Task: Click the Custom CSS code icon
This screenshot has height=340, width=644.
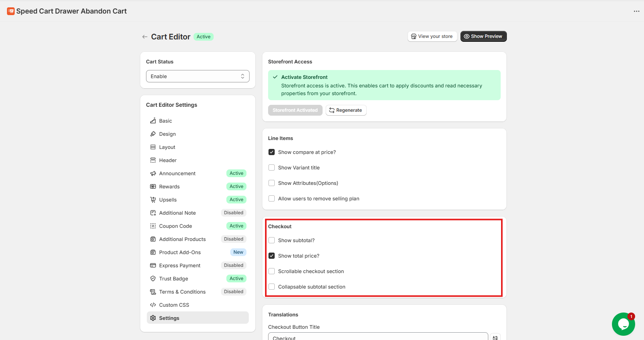Action: click(153, 305)
